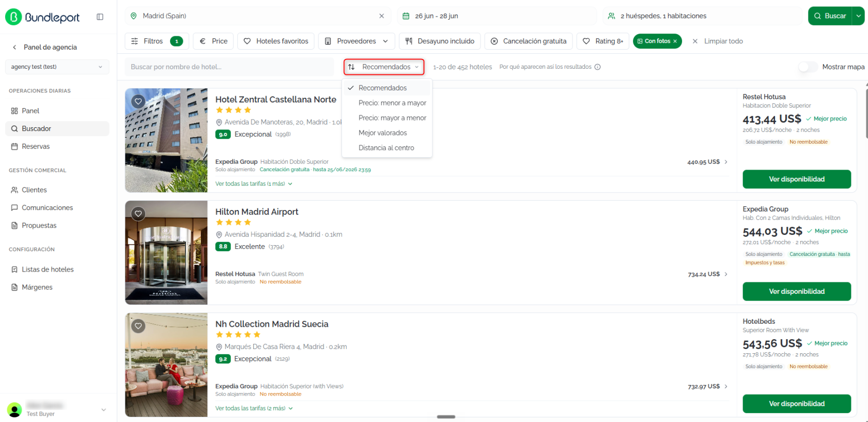Select Distancia al centro option
Viewport: 868px width, 422px height.
click(387, 148)
